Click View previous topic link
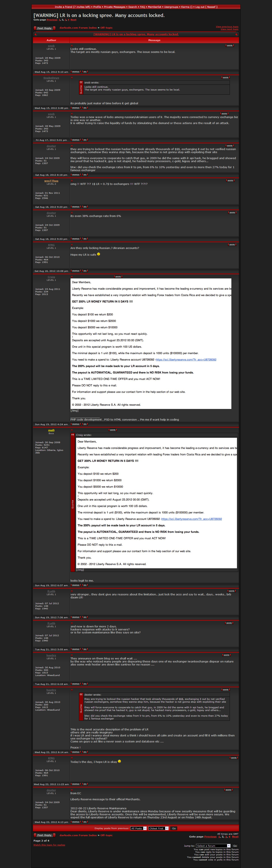Screen dimensions: 272x868 tap(227, 27)
